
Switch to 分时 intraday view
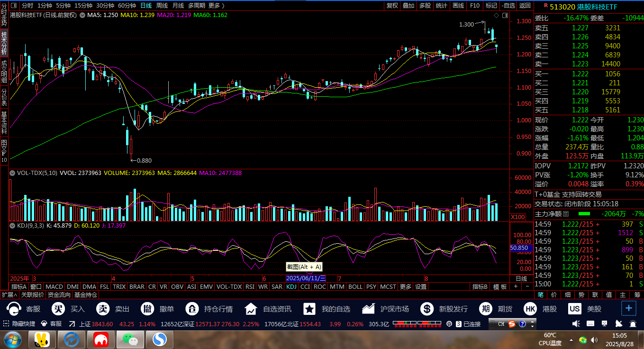pyautogui.click(x=27, y=6)
